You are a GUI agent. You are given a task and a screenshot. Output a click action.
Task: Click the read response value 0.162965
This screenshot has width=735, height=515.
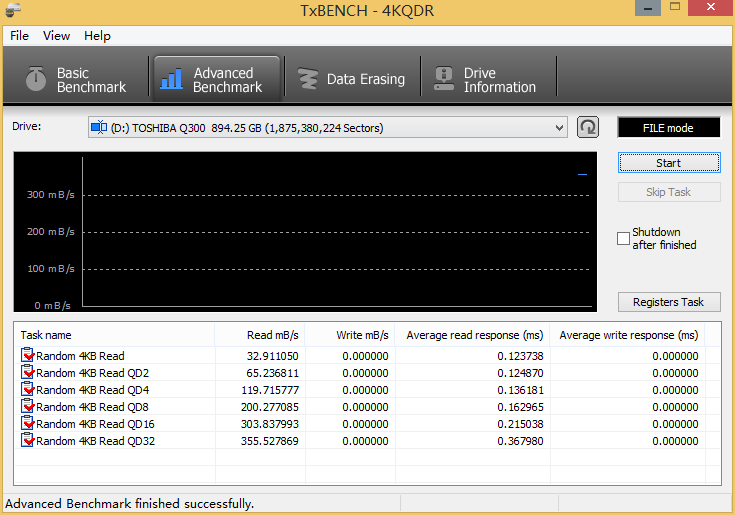coord(520,407)
